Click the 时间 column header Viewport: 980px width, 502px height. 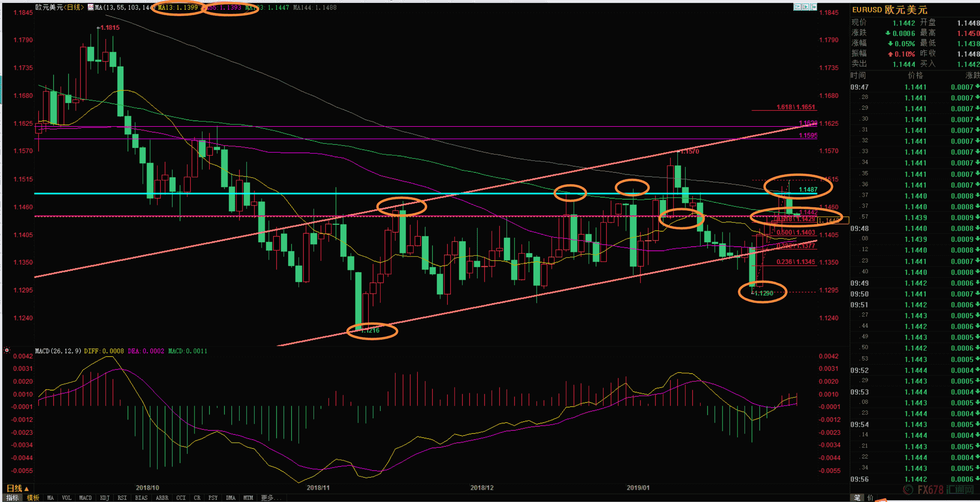pos(858,75)
